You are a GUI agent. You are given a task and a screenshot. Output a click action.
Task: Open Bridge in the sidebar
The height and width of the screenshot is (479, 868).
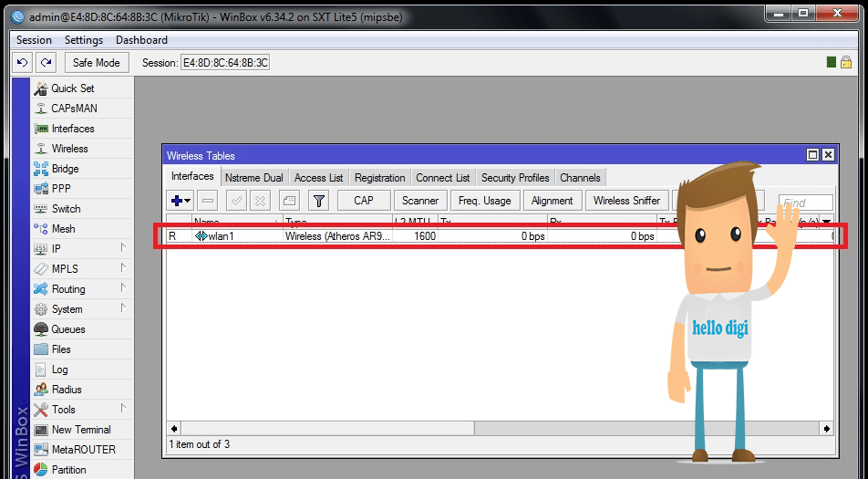pos(83,169)
